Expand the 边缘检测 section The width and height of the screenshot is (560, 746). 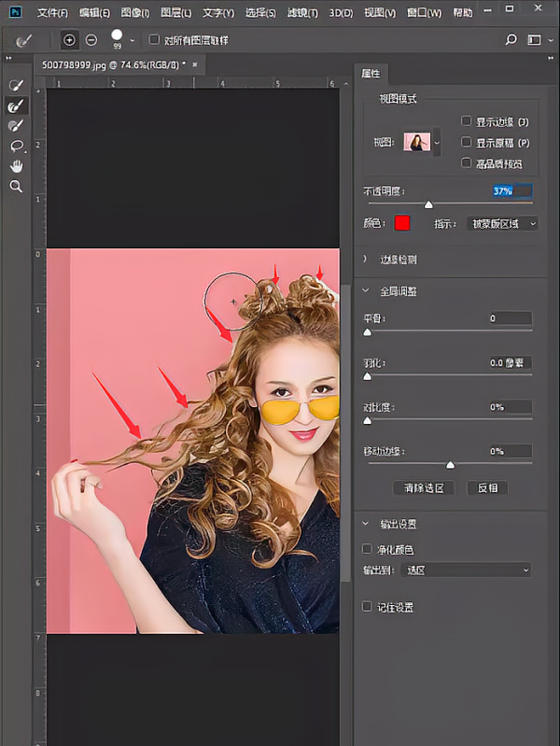pos(366,260)
